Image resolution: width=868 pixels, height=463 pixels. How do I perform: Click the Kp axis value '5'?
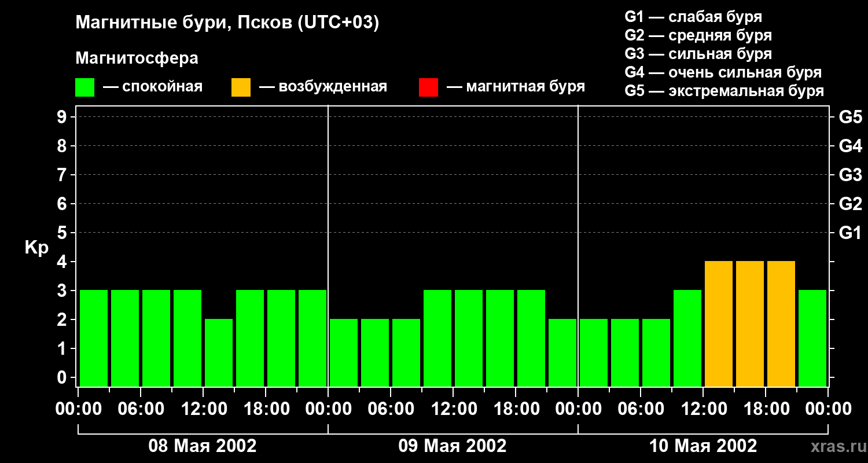click(x=63, y=233)
